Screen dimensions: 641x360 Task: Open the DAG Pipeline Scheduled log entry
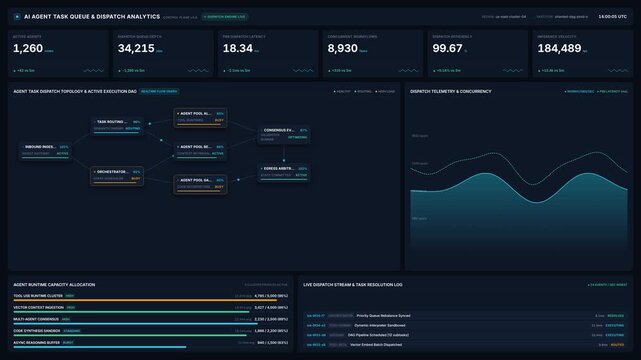click(466, 335)
